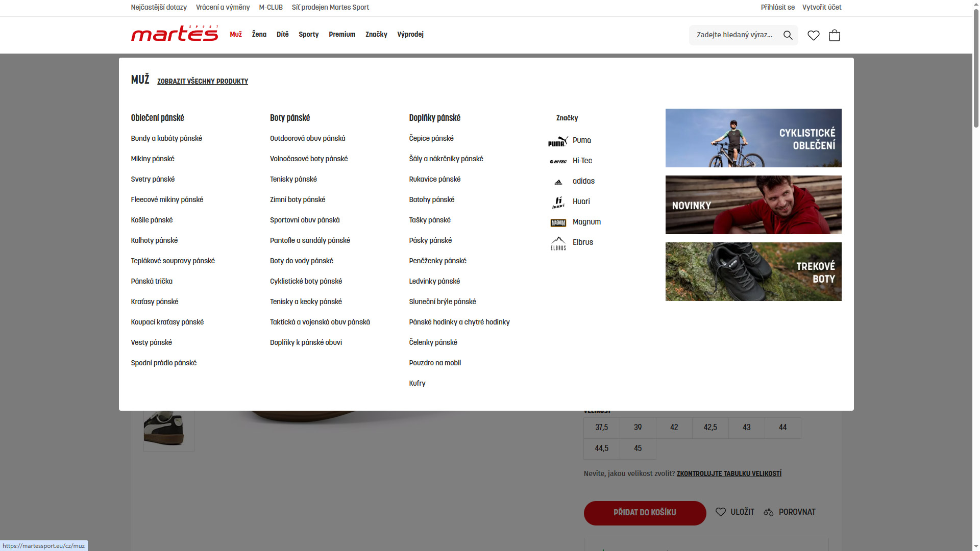980x551 pixels.
Task: Select shoe size 42
Action: click(674, 428)
